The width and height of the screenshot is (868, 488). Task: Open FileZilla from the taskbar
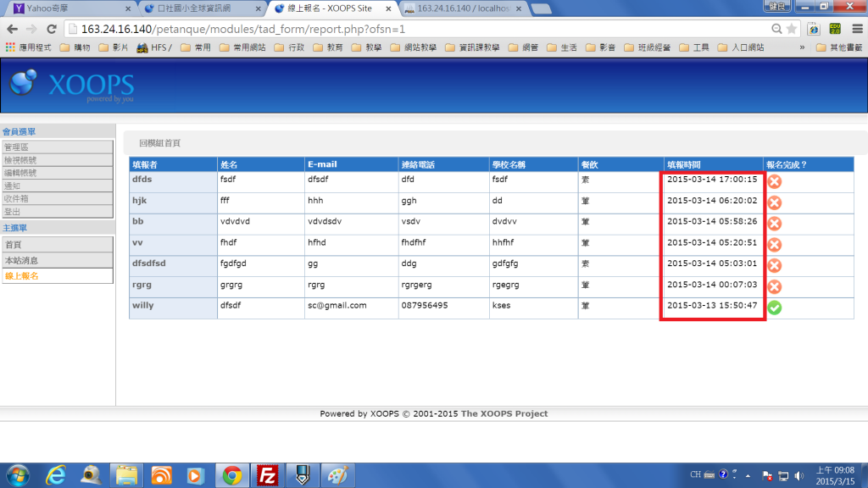coord(268,475)
